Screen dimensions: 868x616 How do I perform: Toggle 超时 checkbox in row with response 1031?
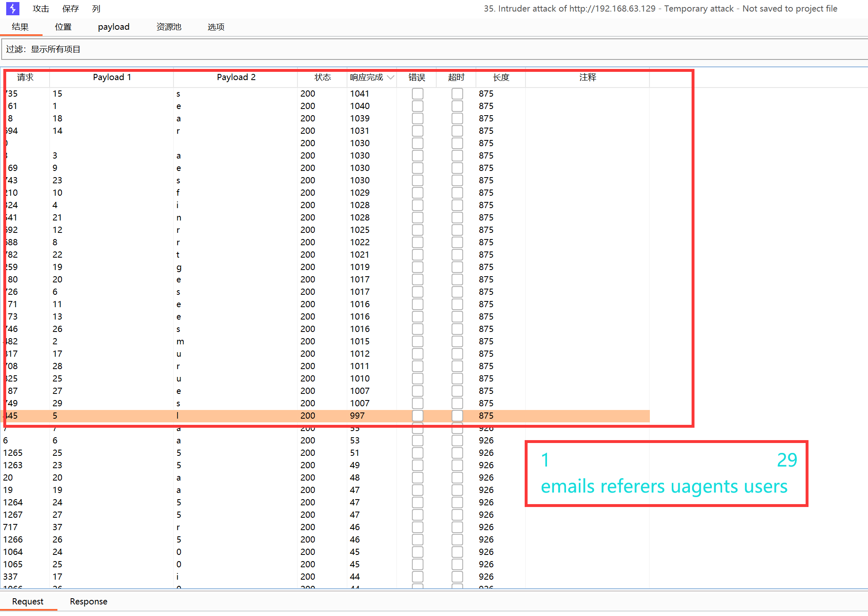457,131
